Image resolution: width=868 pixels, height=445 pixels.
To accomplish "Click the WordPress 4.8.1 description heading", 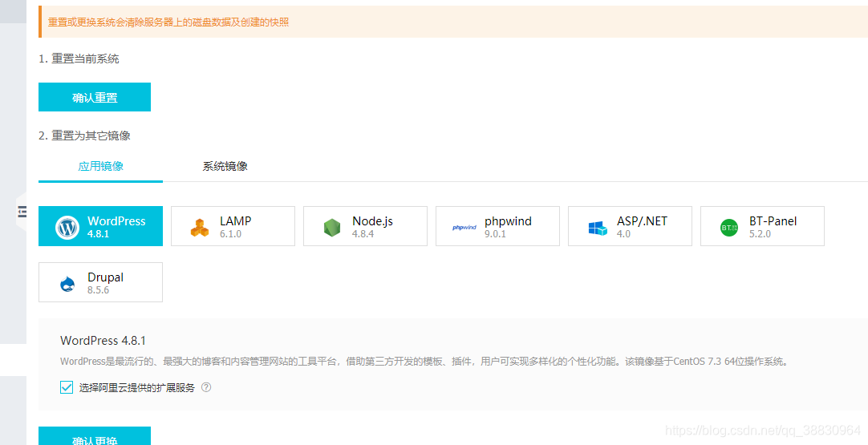I will click(103, 341).
